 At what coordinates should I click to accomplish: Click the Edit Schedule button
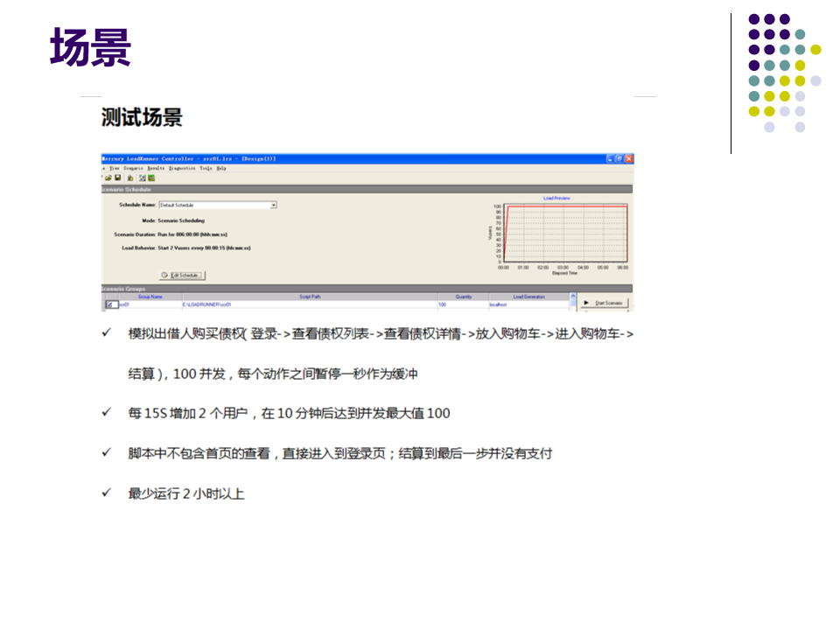pos(182,276)
